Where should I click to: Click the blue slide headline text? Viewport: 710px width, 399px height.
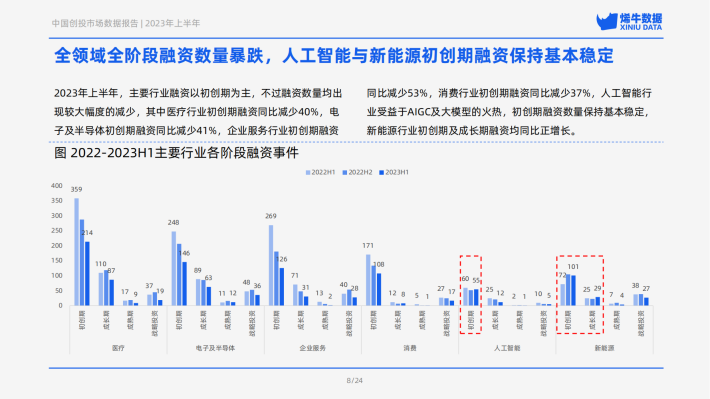coord(334,56)
